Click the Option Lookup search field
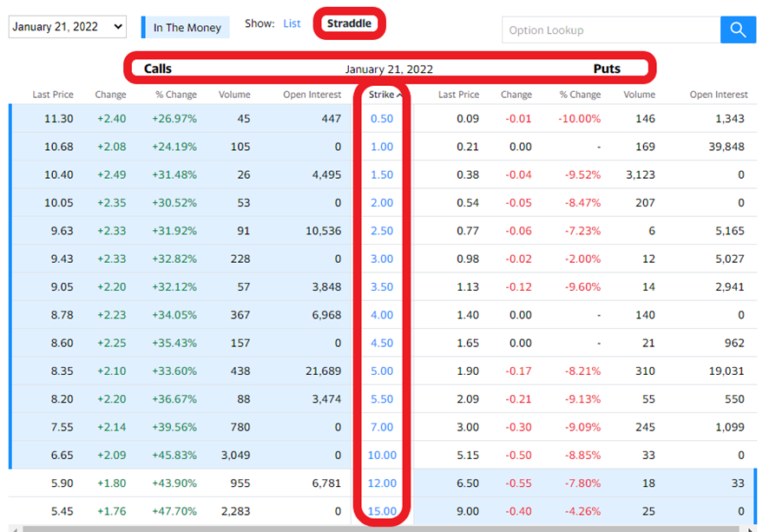This screenshot has width=769, height=532. pos(610,30)
